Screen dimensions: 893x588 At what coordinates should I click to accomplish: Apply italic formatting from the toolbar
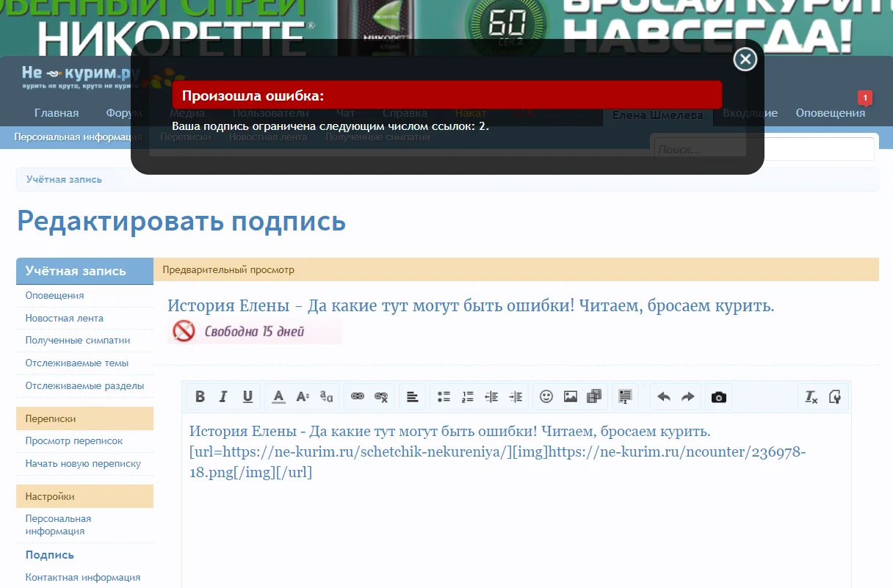[223, 396]
